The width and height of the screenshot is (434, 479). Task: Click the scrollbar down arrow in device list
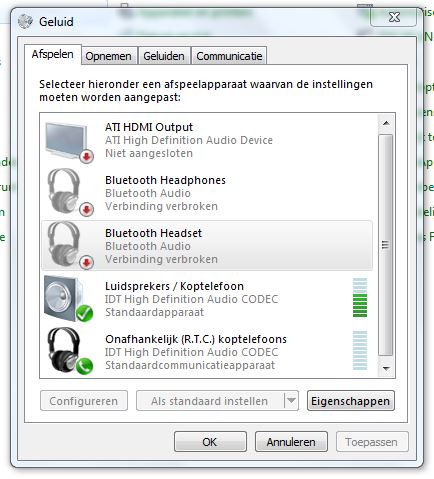[386, 368]
